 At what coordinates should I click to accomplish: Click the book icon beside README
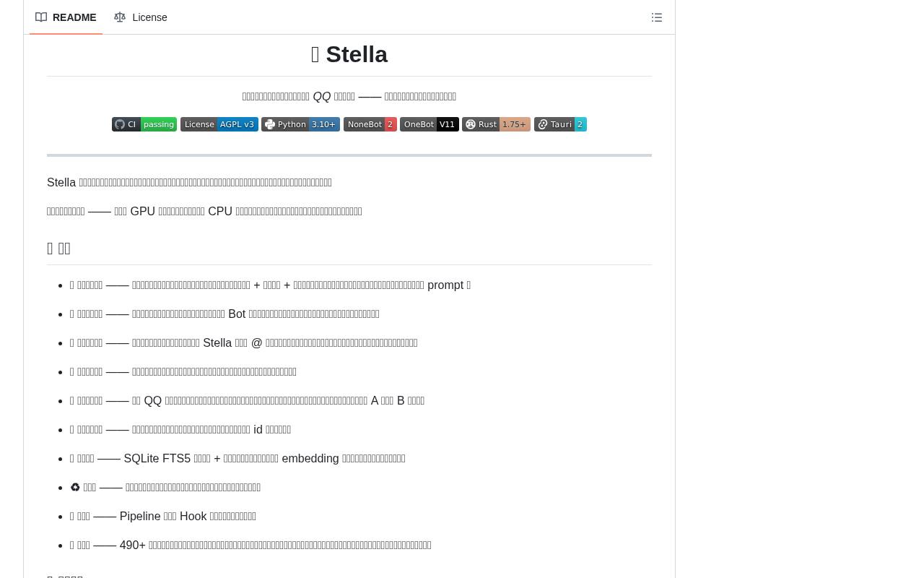(x=41, y=17)
